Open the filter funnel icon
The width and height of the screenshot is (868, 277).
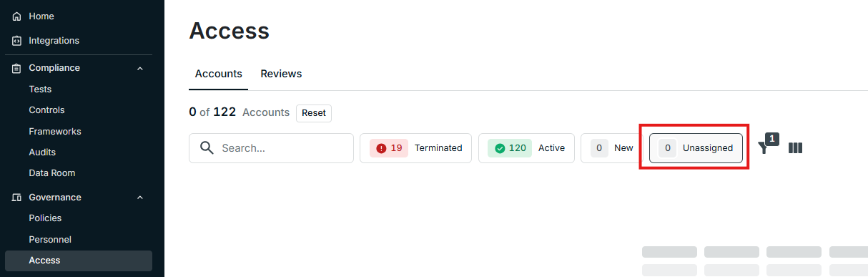[x=764, y=147]
